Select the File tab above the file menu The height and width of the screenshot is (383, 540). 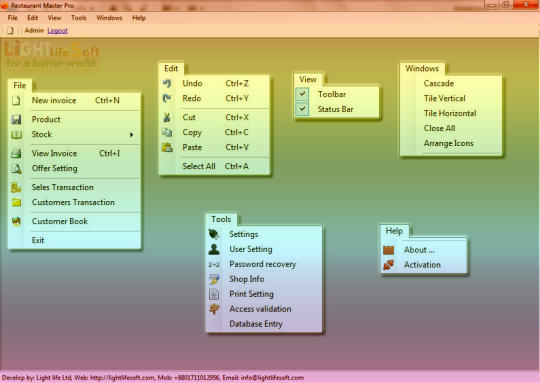click(x=20, y=85)
